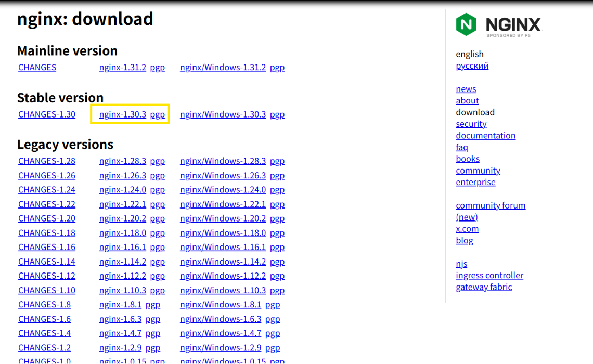Download nginx/Windows-1.20.2

click(223, 218)
